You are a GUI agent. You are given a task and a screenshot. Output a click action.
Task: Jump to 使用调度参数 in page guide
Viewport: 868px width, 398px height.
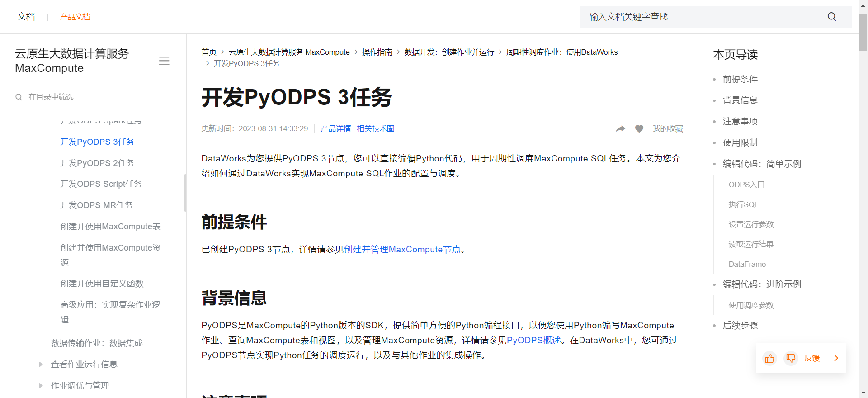[751, 306]
